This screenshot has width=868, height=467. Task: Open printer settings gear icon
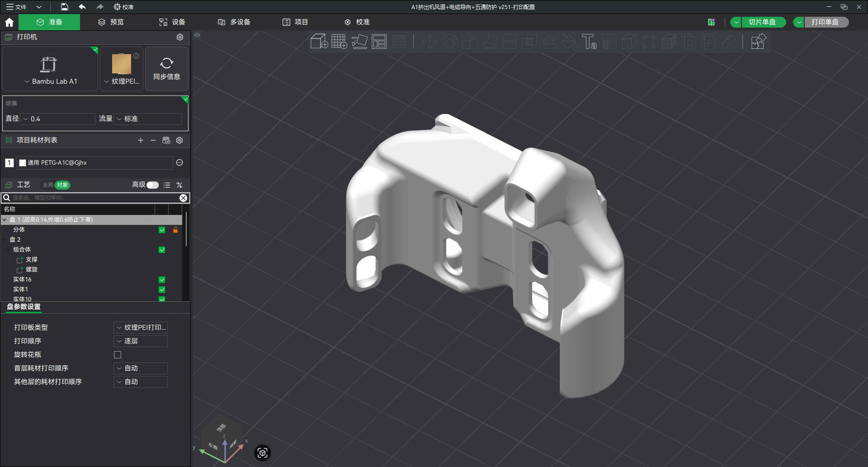pos(180,37)
